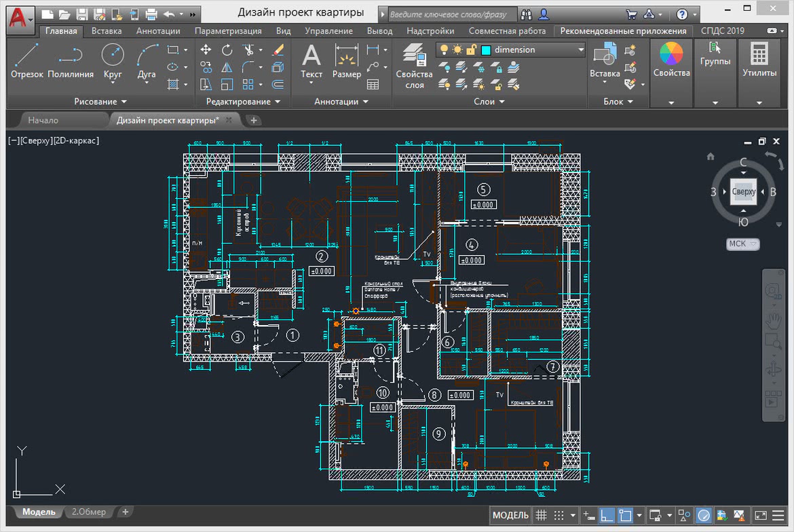Screen dimensions: 794x532
Task: Toggle Ortho mode in status bar
Action: tap(607, 515)
